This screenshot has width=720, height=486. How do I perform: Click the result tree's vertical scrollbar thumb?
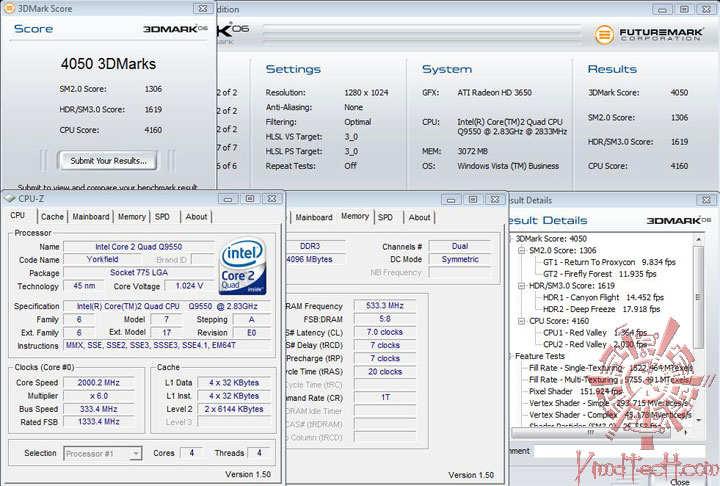[x=698, y=297]
